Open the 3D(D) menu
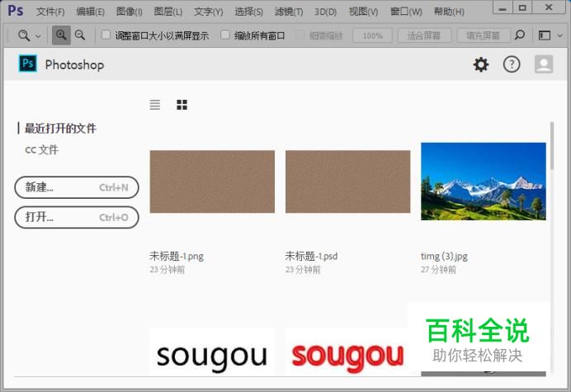This screenshot has height=392, width=571. 326,12
